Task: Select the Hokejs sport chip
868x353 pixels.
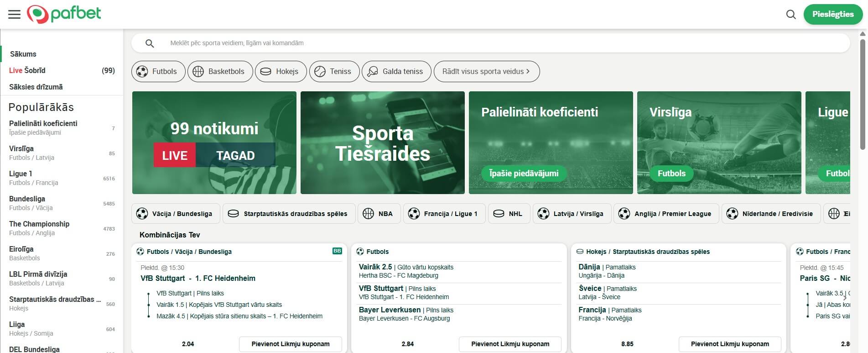Action: (281, 72)
